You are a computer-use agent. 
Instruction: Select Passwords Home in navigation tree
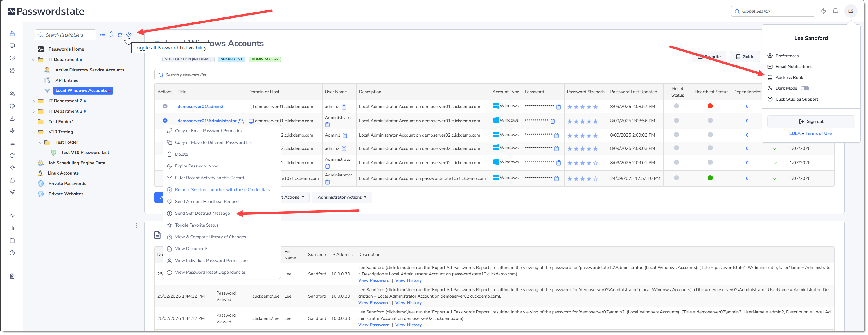tap(66, 49)
